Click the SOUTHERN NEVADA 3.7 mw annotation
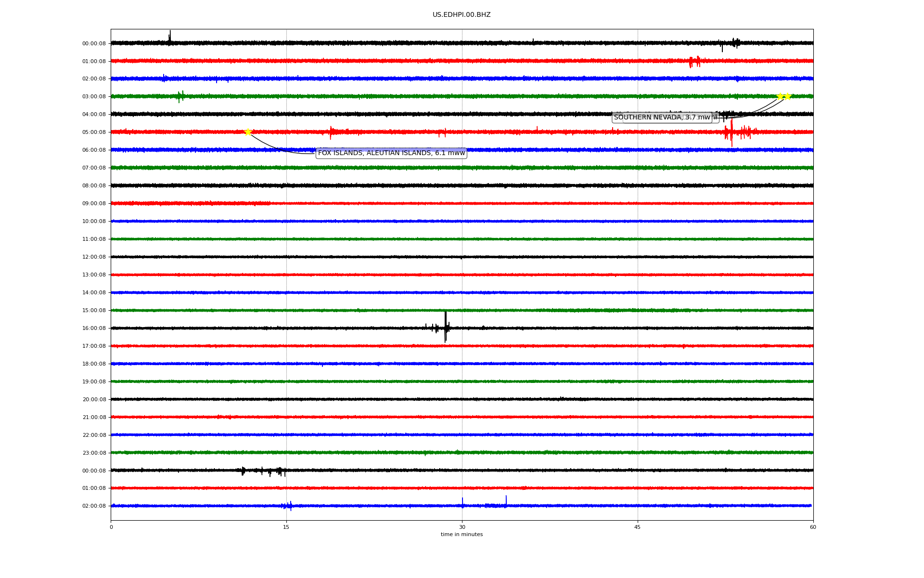 pos(662,118)
